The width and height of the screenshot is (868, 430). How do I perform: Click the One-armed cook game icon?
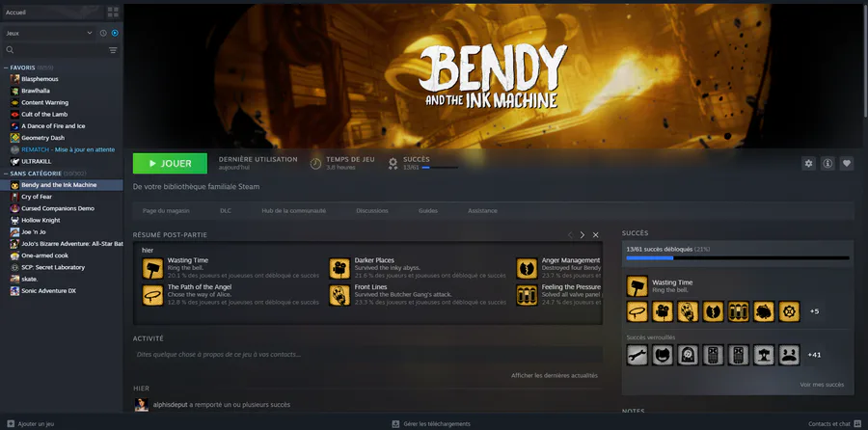14,255
